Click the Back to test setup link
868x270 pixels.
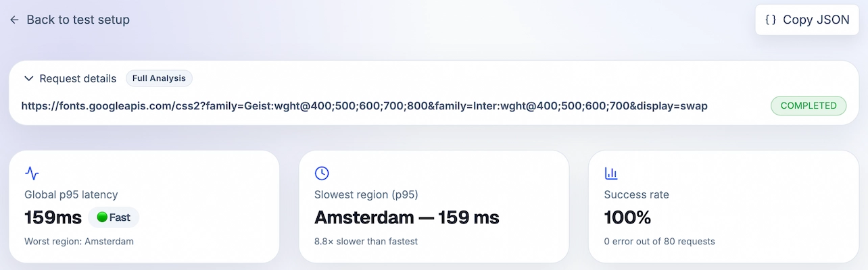[x=78, y=20]
